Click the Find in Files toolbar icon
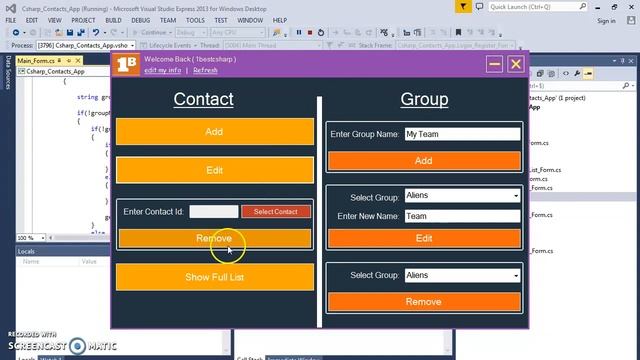This screenshot has width=640, height=360. [277, 33]
